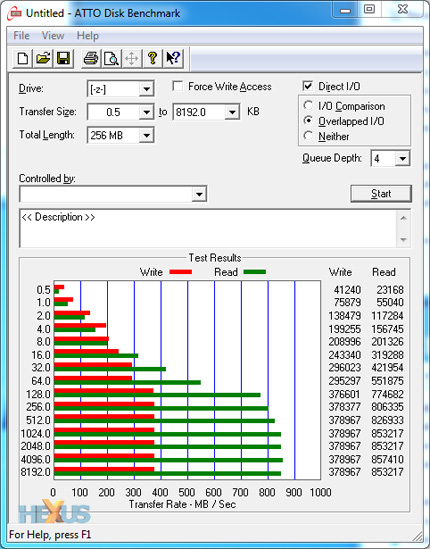Image resolution: width=430 pixels, height=549 pixels.
Task: Click inside the Description text box
Action: [x=209, y=228]
